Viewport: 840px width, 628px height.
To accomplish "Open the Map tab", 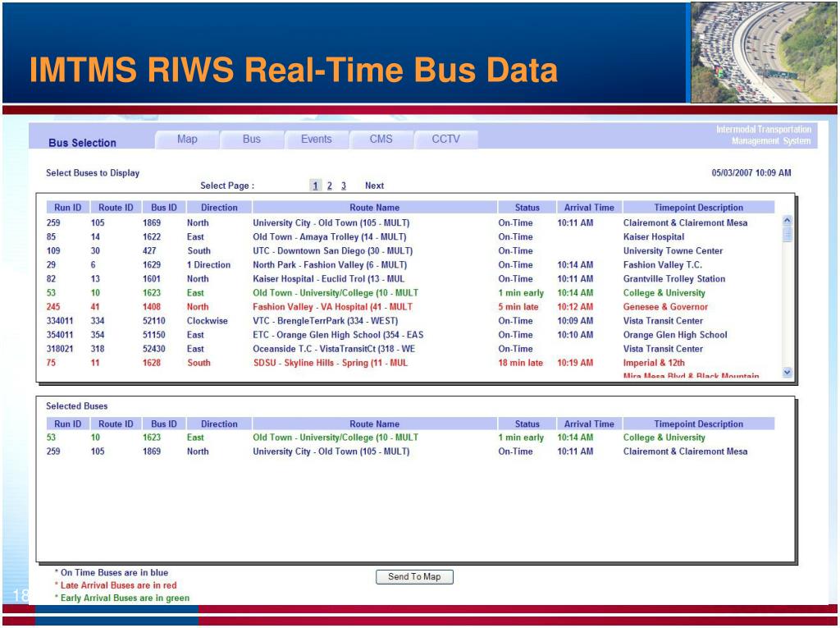I will [187, 140].
